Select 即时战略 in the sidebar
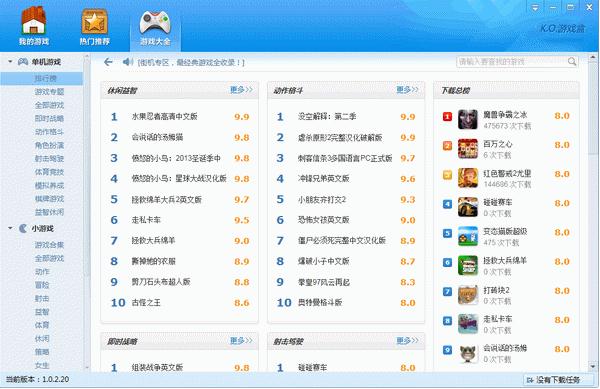 tap(49, 119)
